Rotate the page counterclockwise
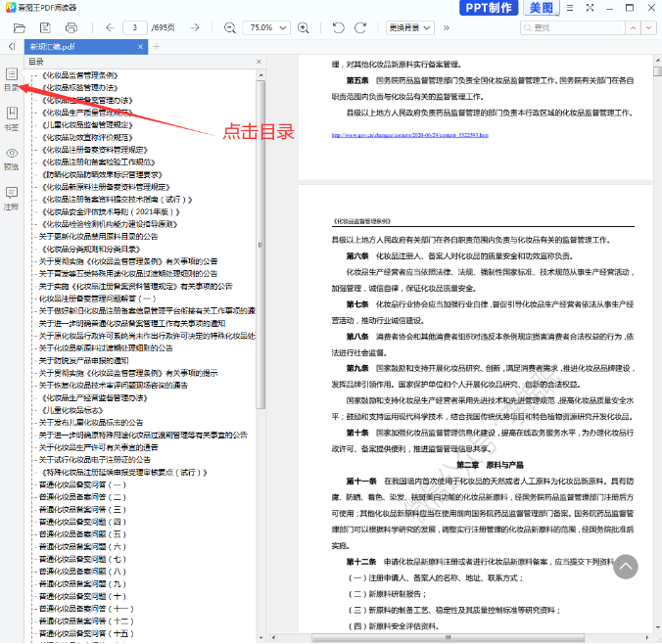662x644 pixels. (x=335, y=27)
